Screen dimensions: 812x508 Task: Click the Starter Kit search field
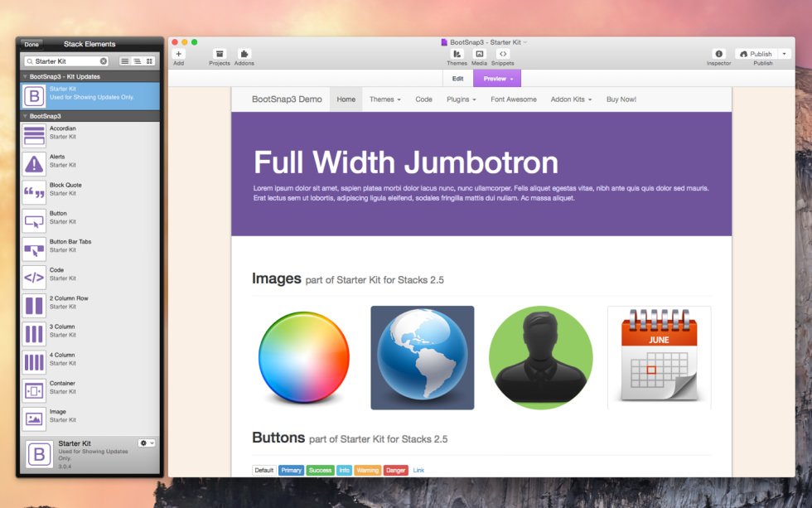(x=66, y=61)
